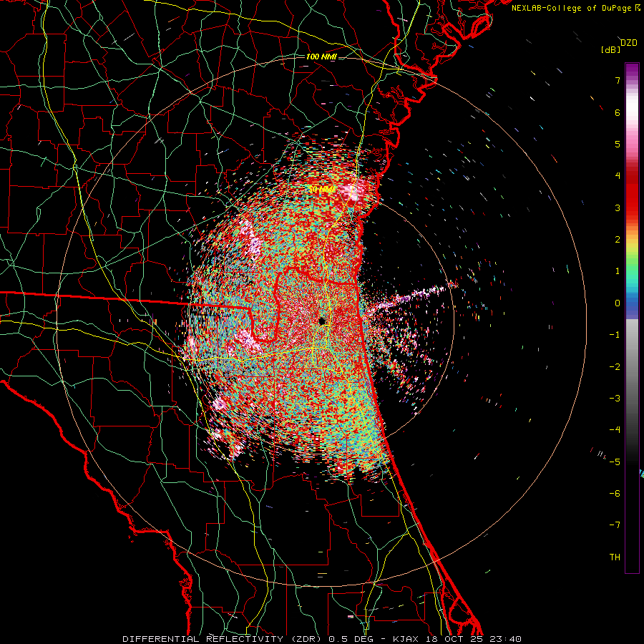Click the 6 value on the dB scale
This screenshot has height=644, width=644.
618,112
